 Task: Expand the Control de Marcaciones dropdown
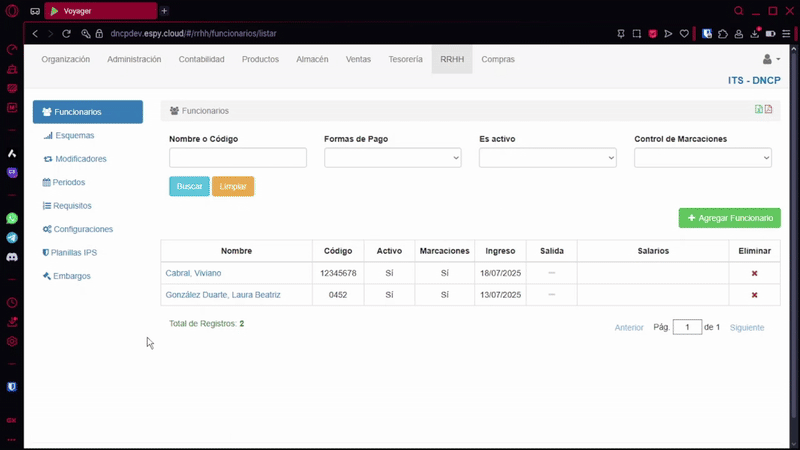pyautogui.click(x=702, y=158)
